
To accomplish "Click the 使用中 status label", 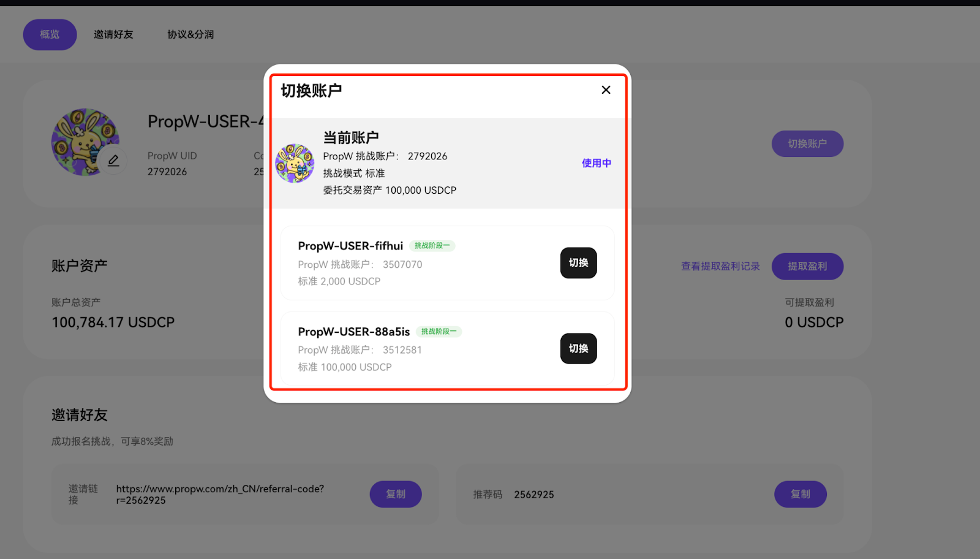I will (x=596, y=163).
